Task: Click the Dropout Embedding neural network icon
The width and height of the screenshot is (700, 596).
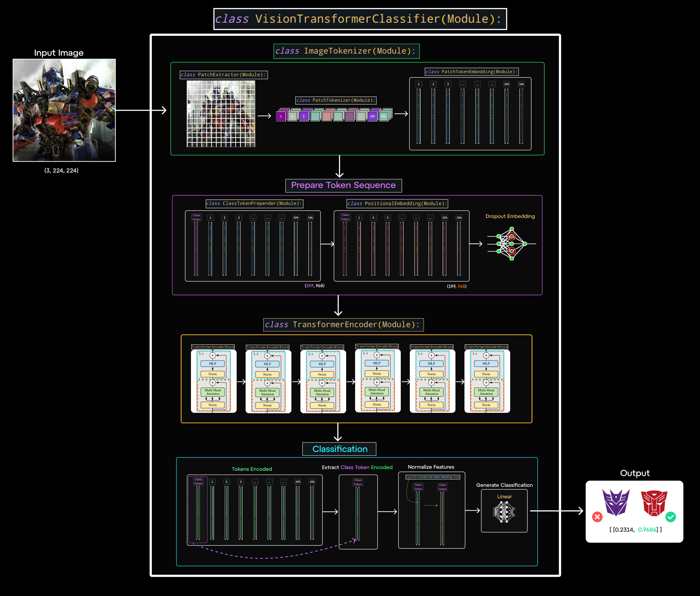Action: (511, 244)
